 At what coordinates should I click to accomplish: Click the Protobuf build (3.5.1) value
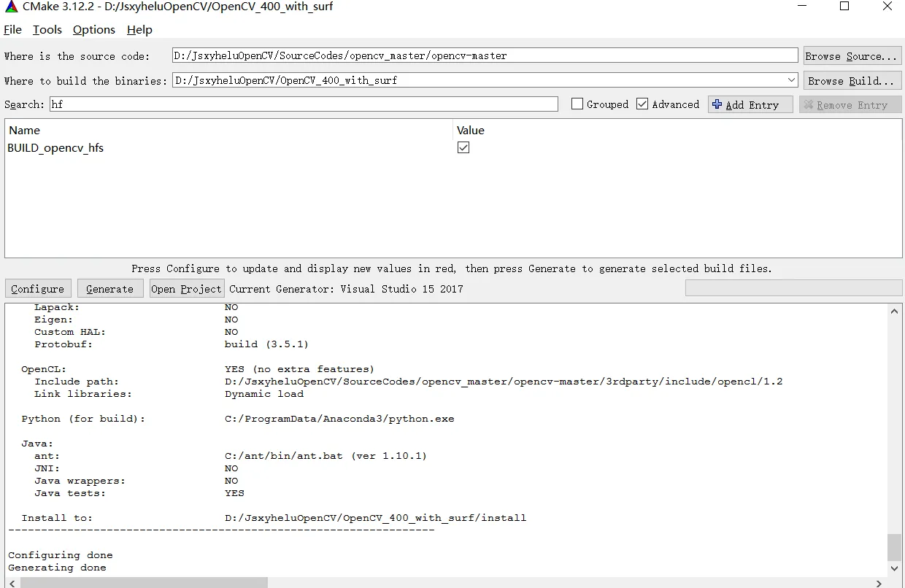point(266,344)
